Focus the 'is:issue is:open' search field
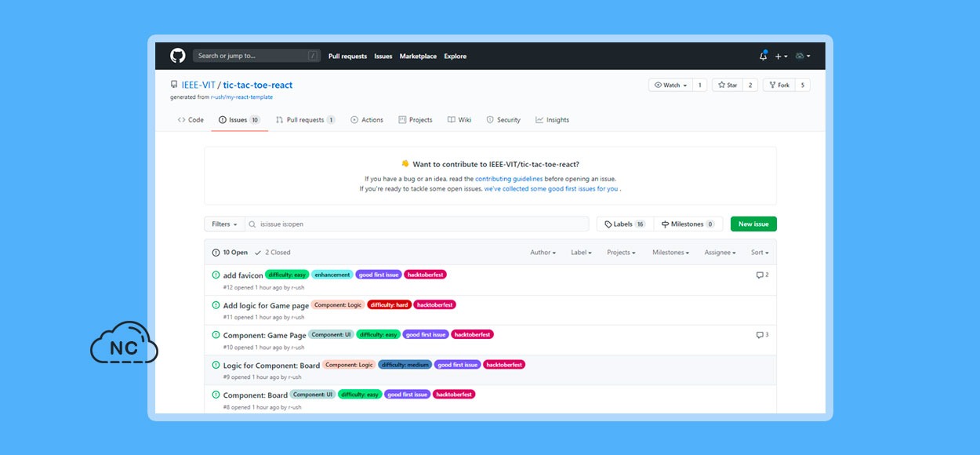 (x=416, y=224)
